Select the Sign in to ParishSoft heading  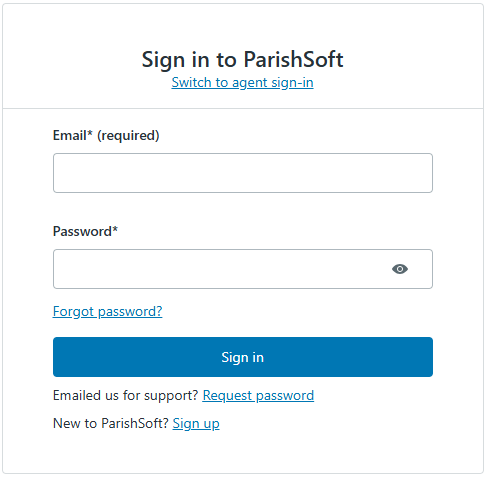242,60
